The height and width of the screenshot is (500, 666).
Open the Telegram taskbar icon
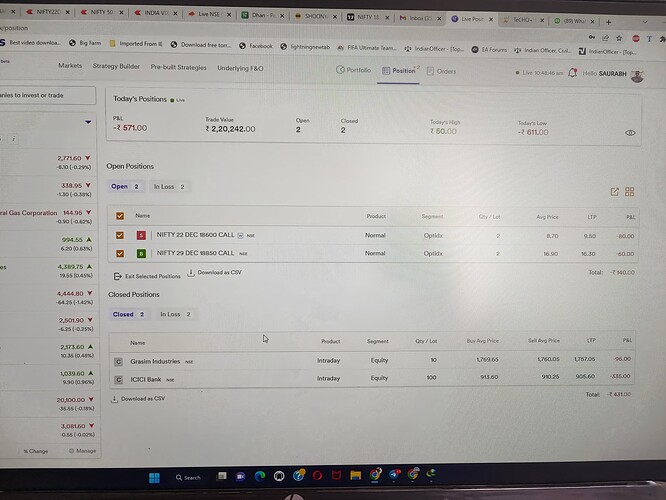(x=394, y=475)
